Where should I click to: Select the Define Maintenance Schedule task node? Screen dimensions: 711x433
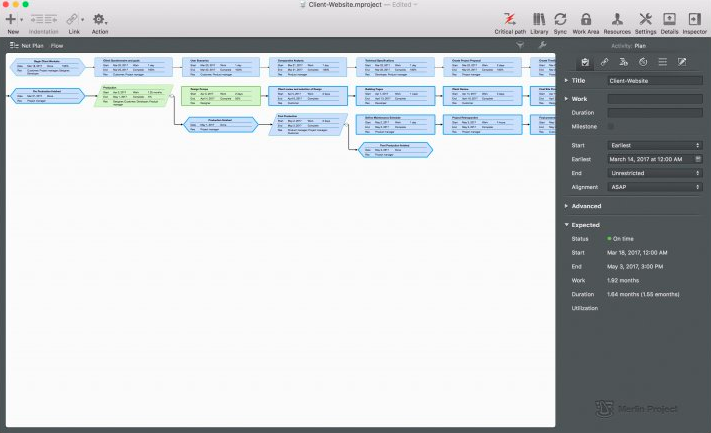tap(395, 125)
